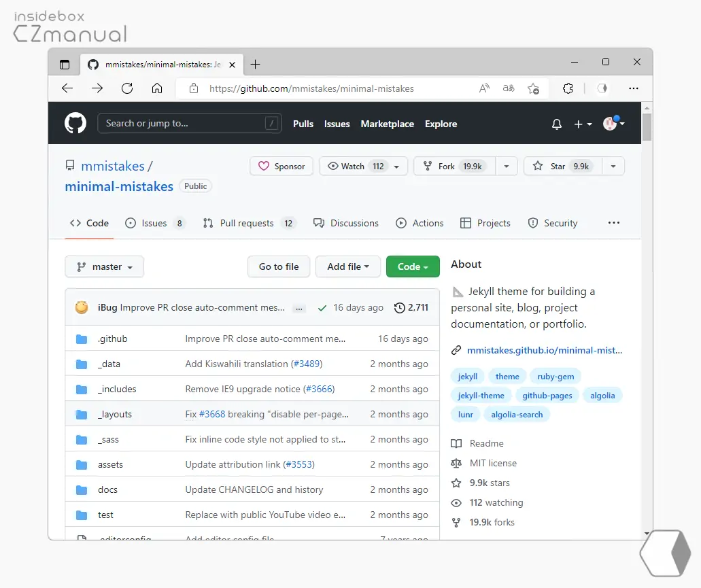Screen dimensions: 701x588
Task: Click the Sponsor button
Action: (281, 167)
